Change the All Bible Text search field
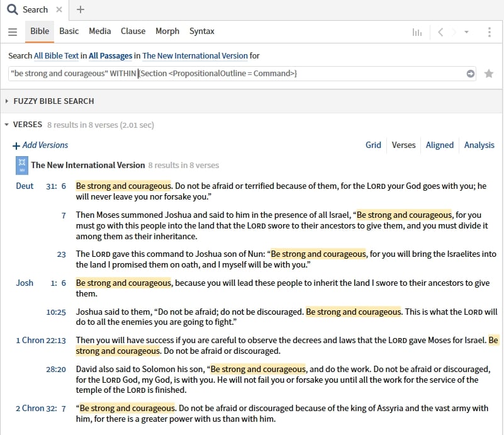The height and width of the screenshot is (435, 504). [56, 55]
